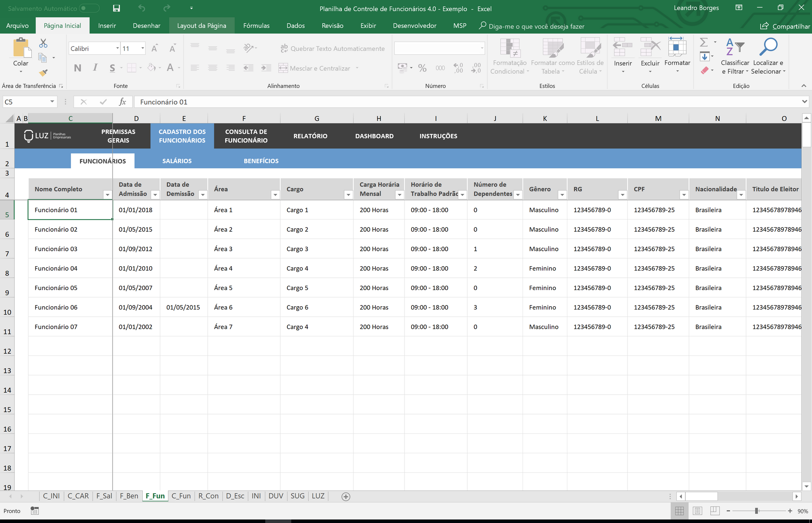Toggle bold N formatting button

78,68
